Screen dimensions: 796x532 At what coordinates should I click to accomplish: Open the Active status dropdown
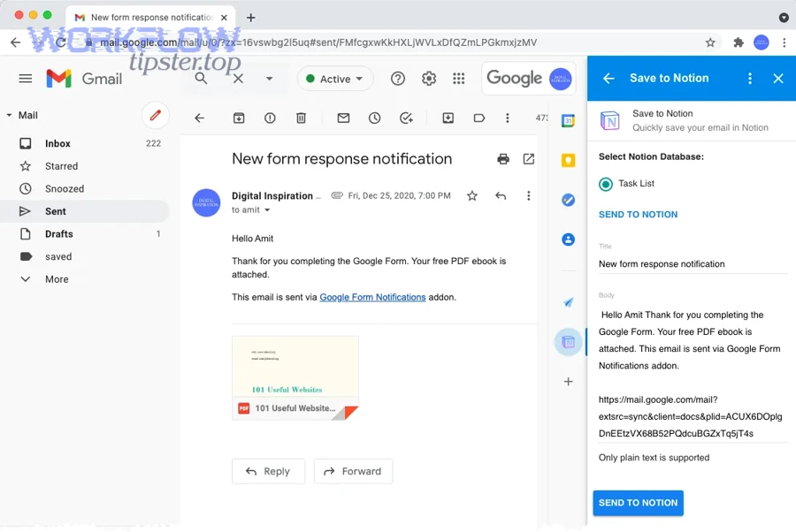(334, 79)
